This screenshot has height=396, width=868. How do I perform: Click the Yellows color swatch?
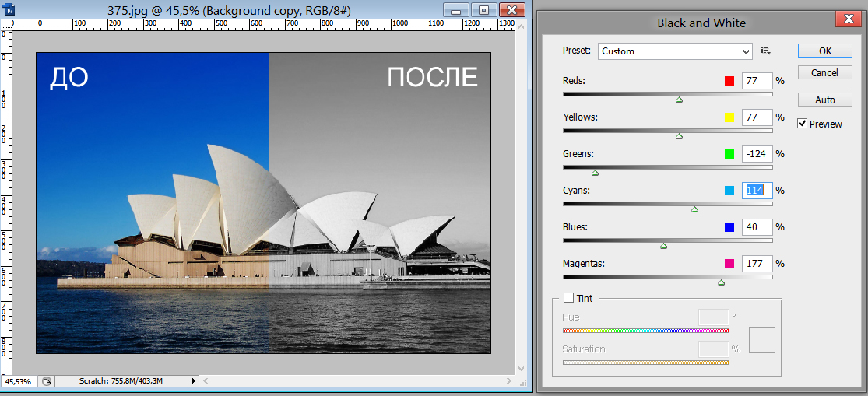coord(729,117)
